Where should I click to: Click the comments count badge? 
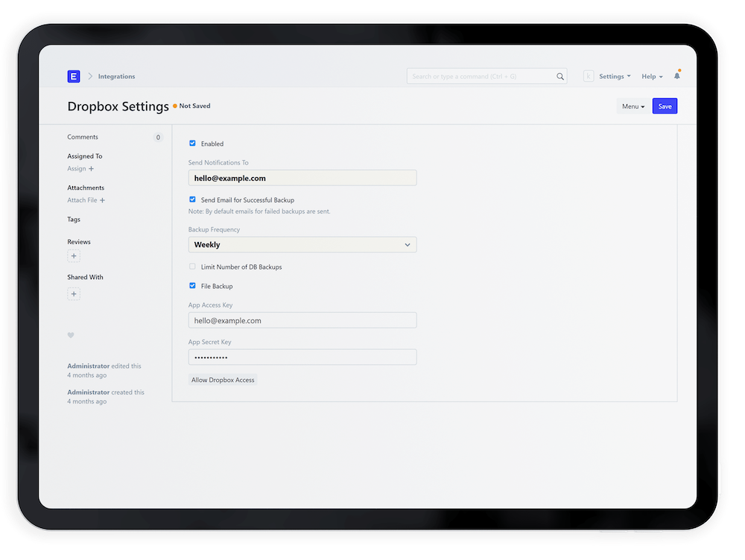tap(158, 137)
